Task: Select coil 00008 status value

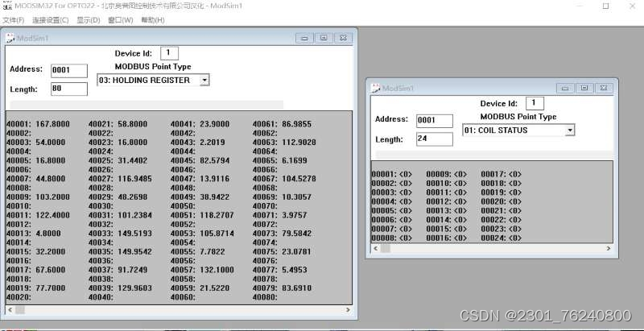Action: coord(406,238)
